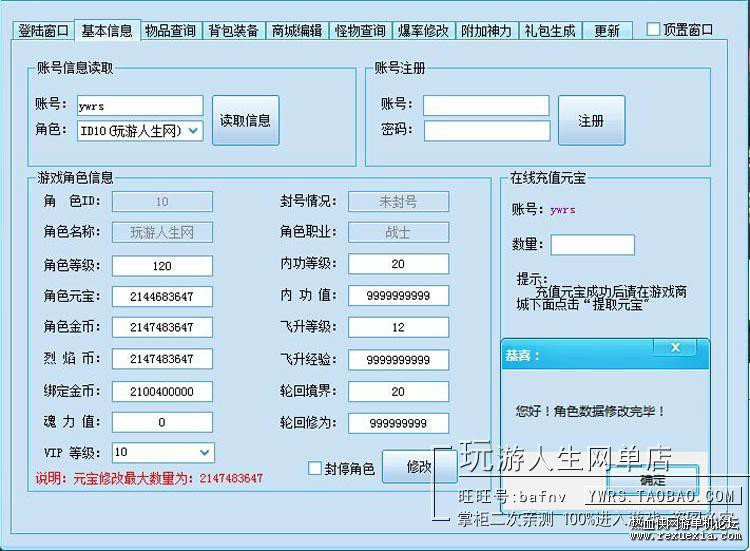Open the 背包装备 tab
Image resolution: width=750 pixels, height=551 pixels.
point(234,31)
